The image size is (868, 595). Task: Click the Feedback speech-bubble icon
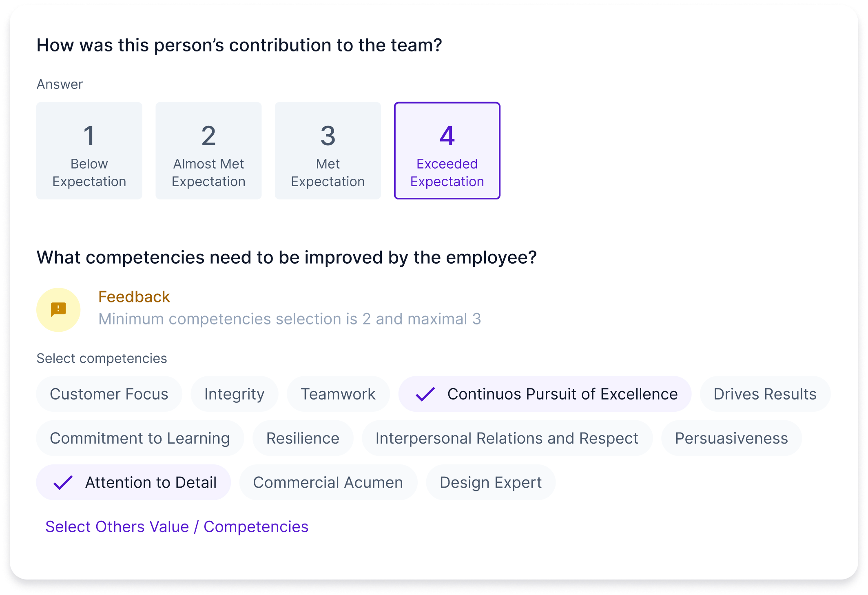58,309
